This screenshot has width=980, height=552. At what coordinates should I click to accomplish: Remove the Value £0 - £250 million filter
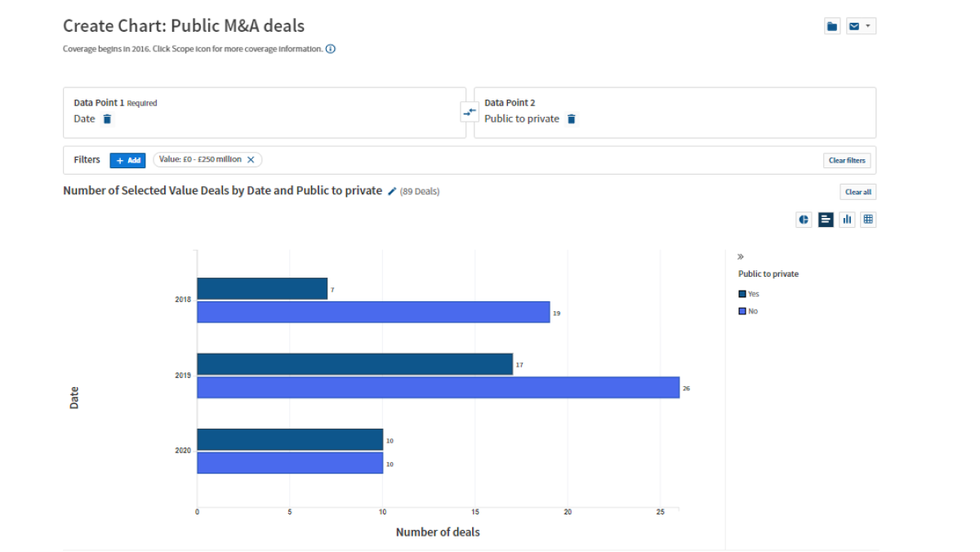251,160
